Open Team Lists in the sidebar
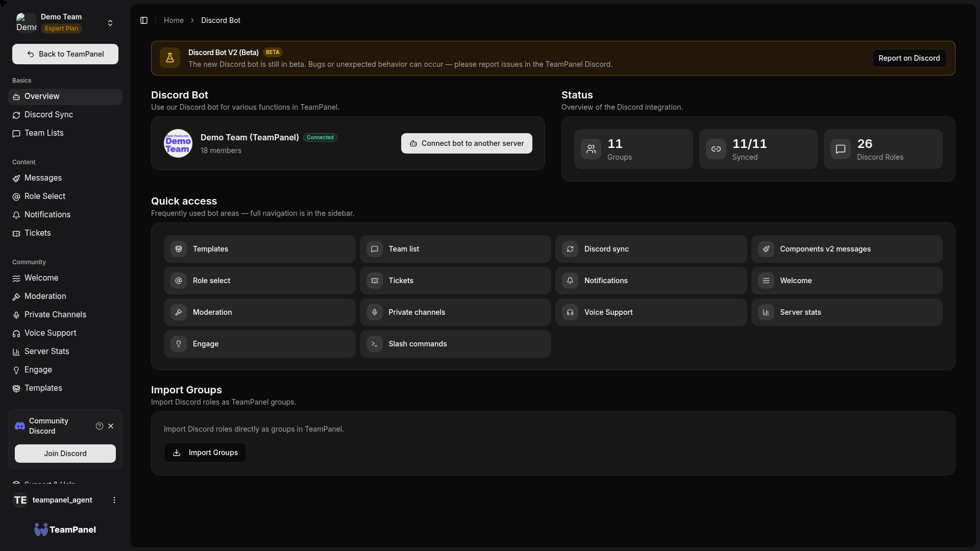The width and height of the screenshot is (980, 551). [65, 133]
